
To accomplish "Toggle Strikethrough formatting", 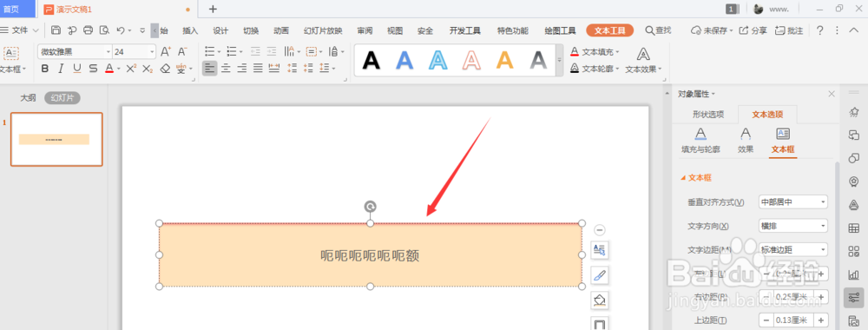I will coord(93,69).
